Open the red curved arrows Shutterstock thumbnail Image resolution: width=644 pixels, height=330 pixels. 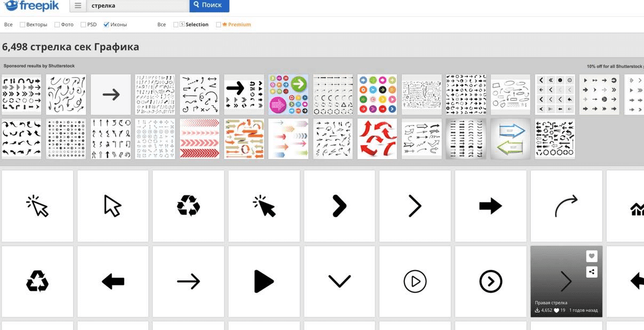point(377,138)
